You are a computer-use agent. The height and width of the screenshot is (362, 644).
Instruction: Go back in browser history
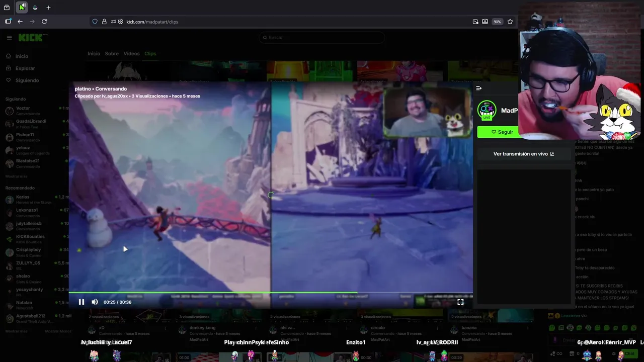pos(20,22)
